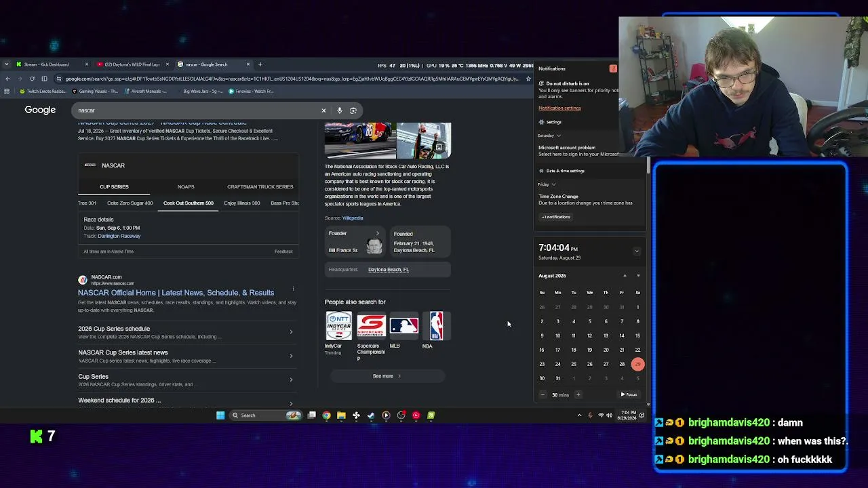Image resolution: width=868 pixels, height=488 pixels.
Task: Open the Aircraft Manuals bookmark
Action: coord(146,91)
